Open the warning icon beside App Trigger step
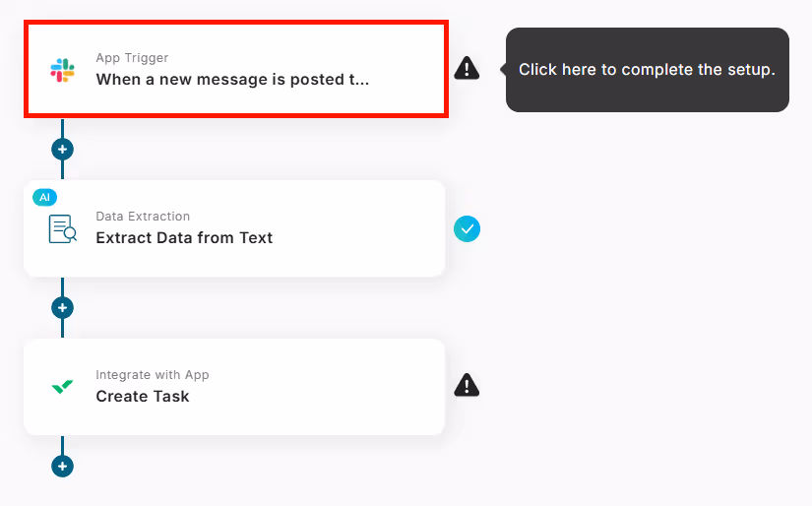This screenshot has width=812, height=506. click(x=467, y=68)
